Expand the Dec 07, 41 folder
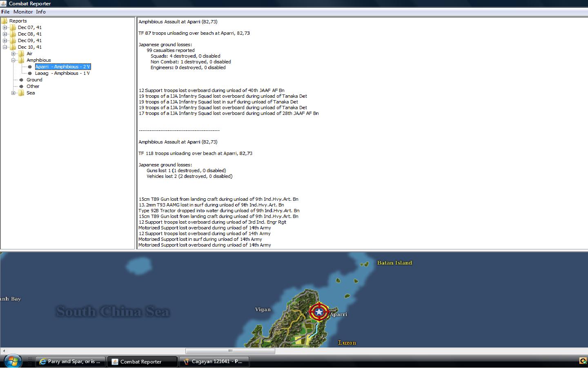Viewport: 588px width, 368px height. tap(5, 27)
